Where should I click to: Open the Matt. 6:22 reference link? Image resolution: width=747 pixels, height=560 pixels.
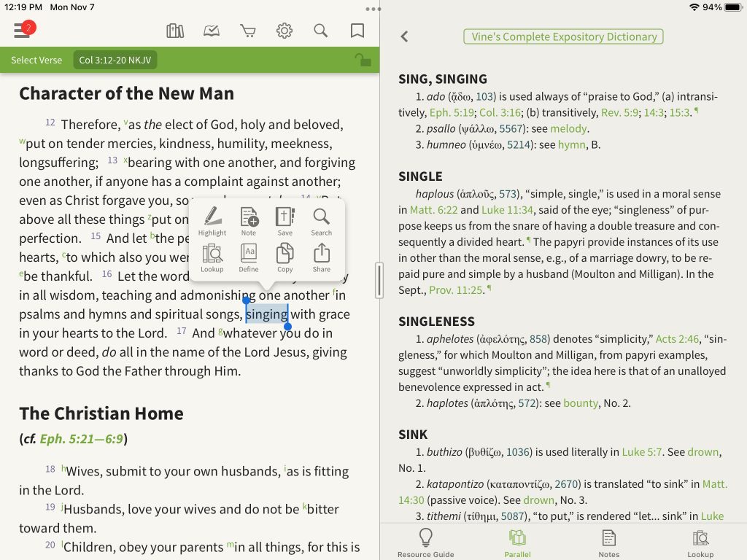tap(433, 210)
